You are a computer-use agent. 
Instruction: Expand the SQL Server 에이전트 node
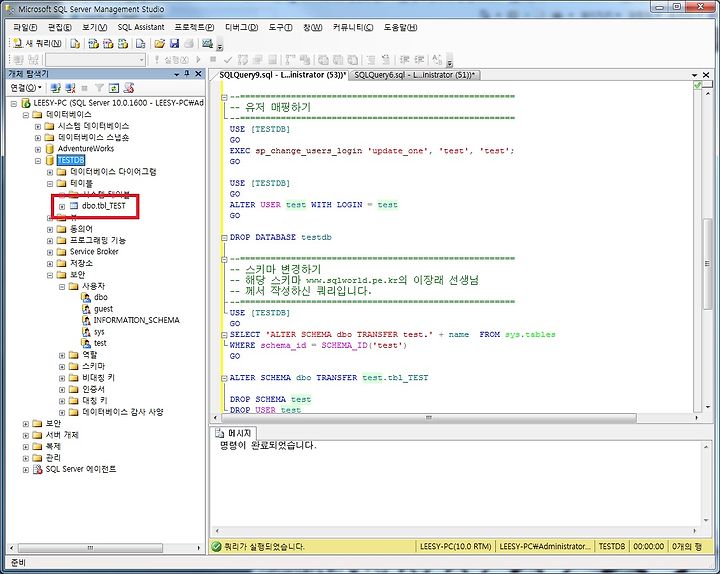click(x=26, y=470)
